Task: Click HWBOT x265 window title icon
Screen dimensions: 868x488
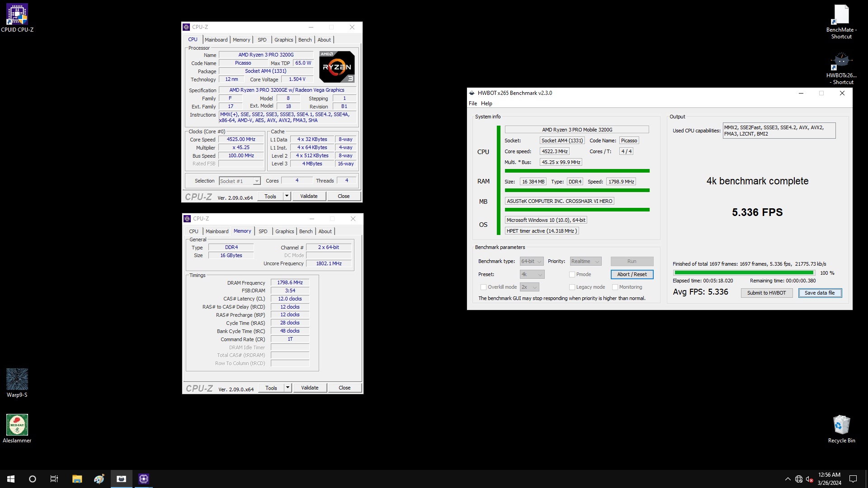Action: (472, 93)
